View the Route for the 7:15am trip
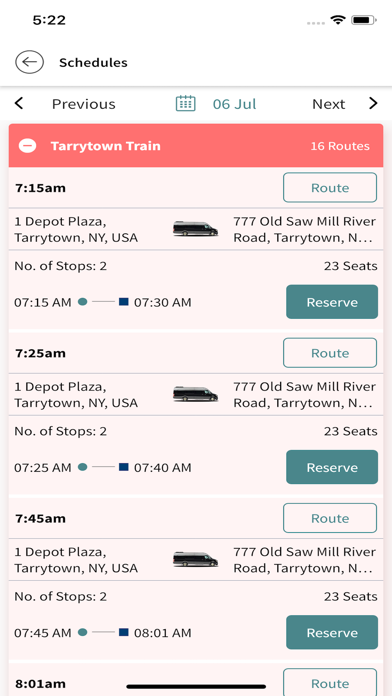 [x=330, y=188]
